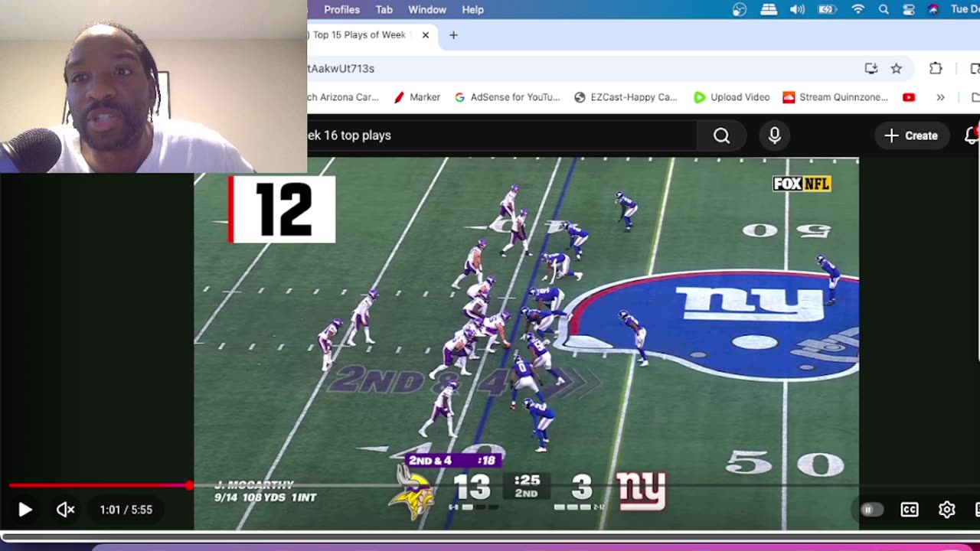The image size is (980, 551).
Task: Click the battery status icon
Action: pyautogui.click(x=827, y=9)
